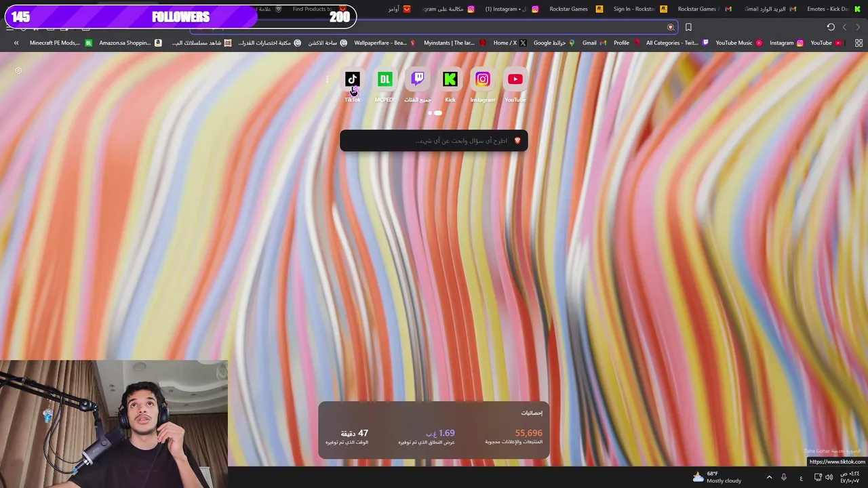Viewport: 868px width, 488px height.
Task: Open the مكتبة اختصارات القدرات bookmark
Action: tap(269, 43)
